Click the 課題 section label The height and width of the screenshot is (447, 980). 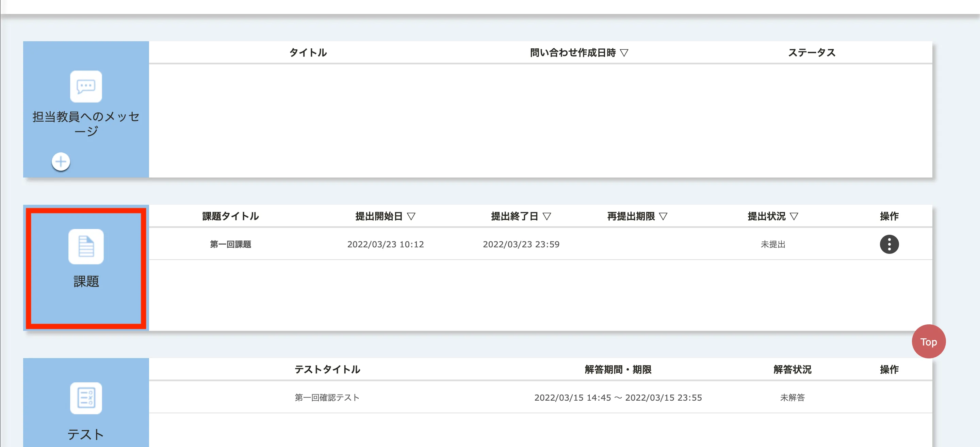tap(86, 281)
